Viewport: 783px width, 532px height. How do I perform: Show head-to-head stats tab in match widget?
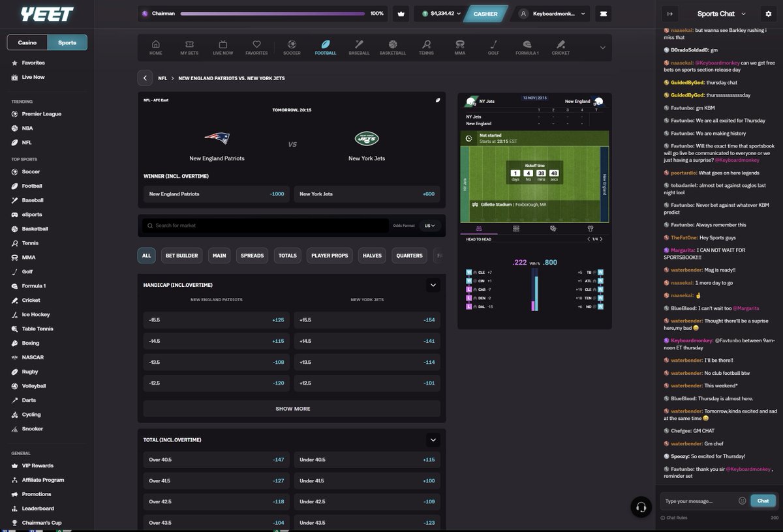[479, 228]
